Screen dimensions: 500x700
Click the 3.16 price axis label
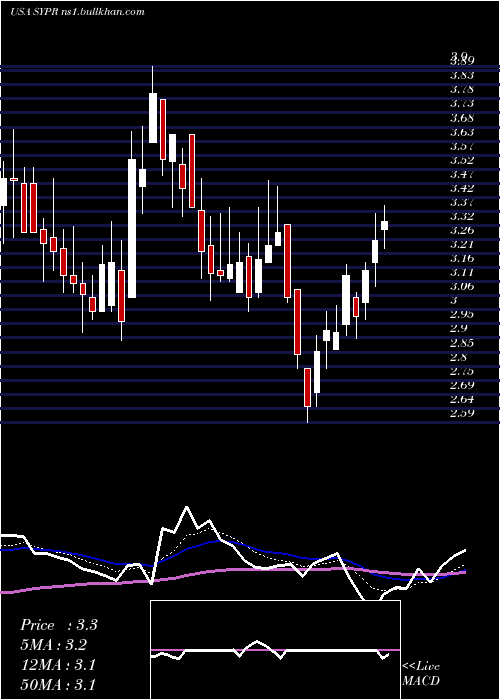462,258
